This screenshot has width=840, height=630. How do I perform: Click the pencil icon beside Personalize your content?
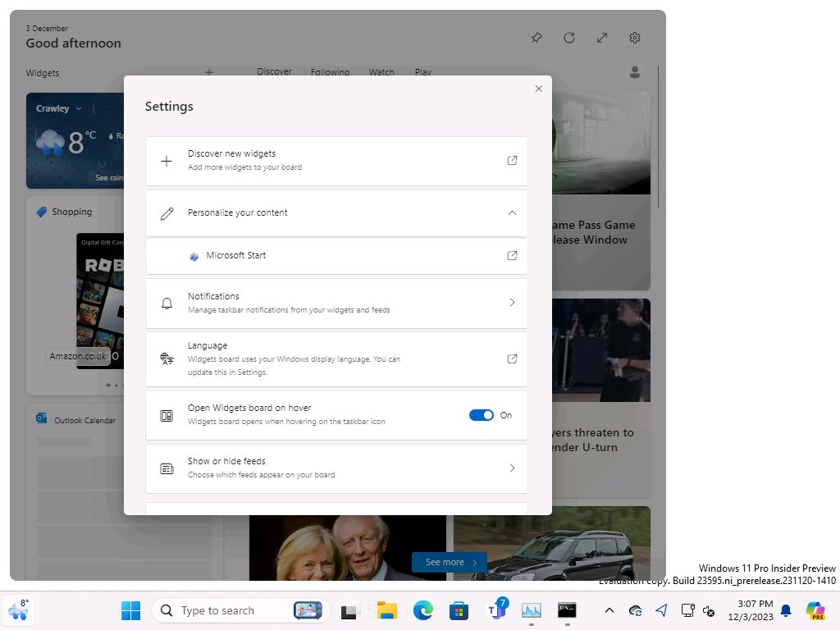(167, 214)
